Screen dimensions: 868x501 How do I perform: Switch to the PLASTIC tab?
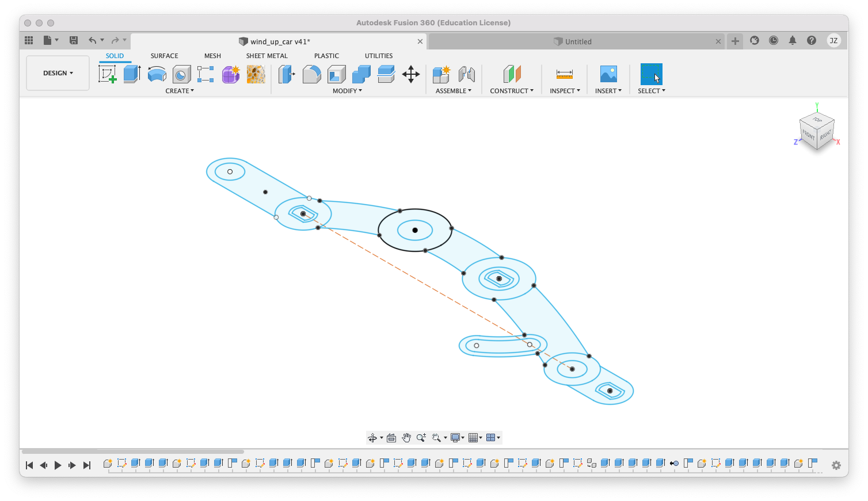(326, 56)
